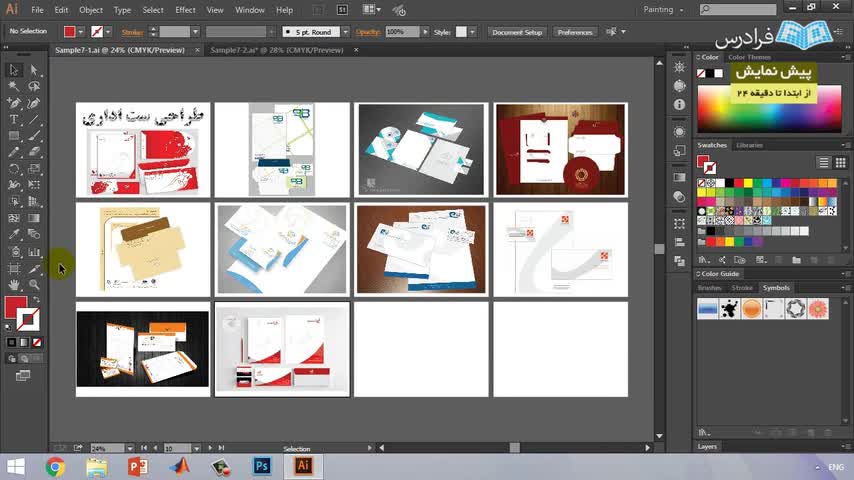
Task: Open the Window menu
Action: coord(250,10)
